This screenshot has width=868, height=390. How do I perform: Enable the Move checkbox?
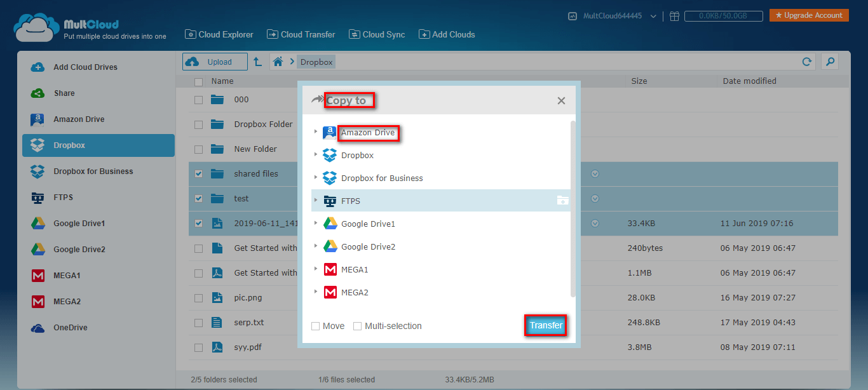315,326
